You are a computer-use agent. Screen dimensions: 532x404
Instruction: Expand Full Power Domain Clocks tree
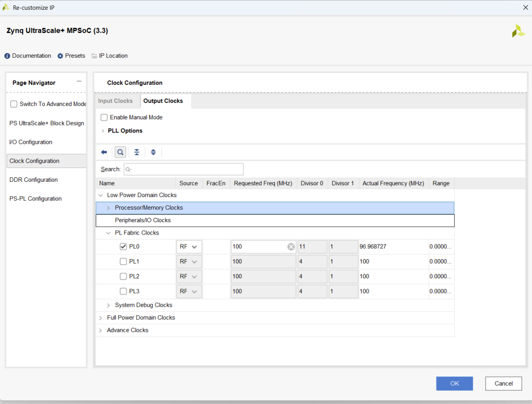[x=100, y=318]
